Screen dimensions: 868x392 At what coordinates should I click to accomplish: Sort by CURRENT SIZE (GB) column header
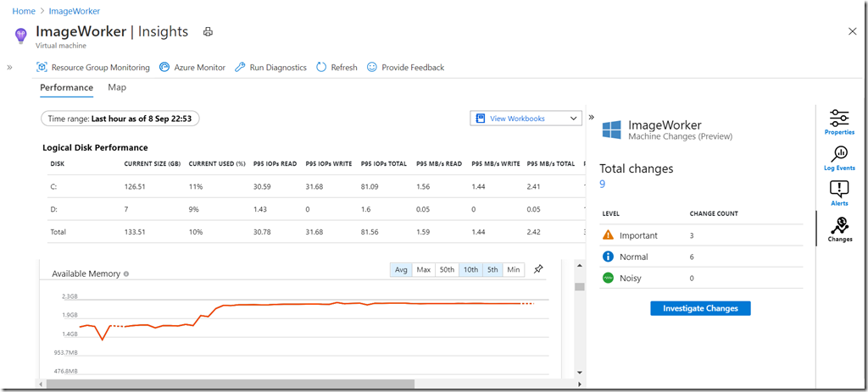pos(151,164)
